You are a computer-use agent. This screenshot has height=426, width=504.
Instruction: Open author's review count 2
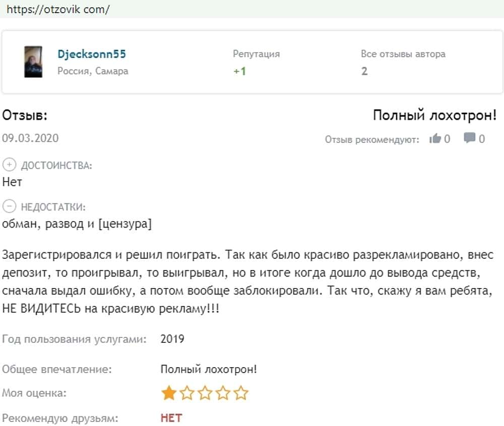pyautogui.click(x=364, y=71)
